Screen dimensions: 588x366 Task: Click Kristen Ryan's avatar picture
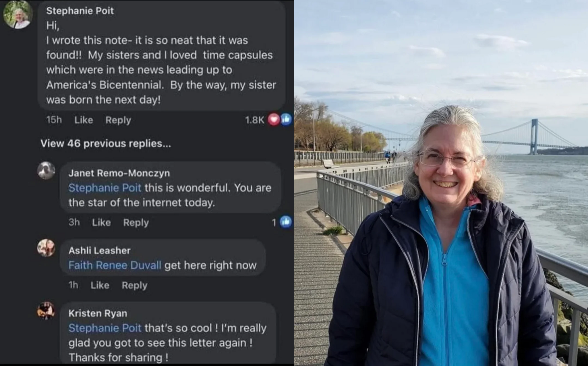coord(46,311)
